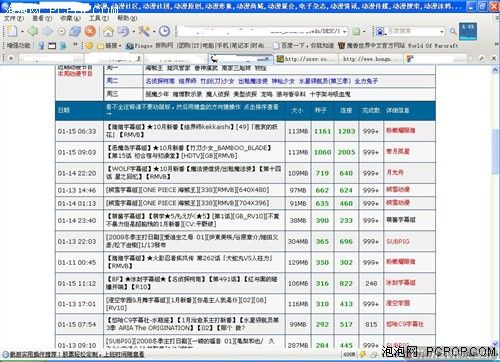Image resolution: width=500 pixels, height=362 pixels.
Task: Refresh the current page
Action: tap(75, 31)
